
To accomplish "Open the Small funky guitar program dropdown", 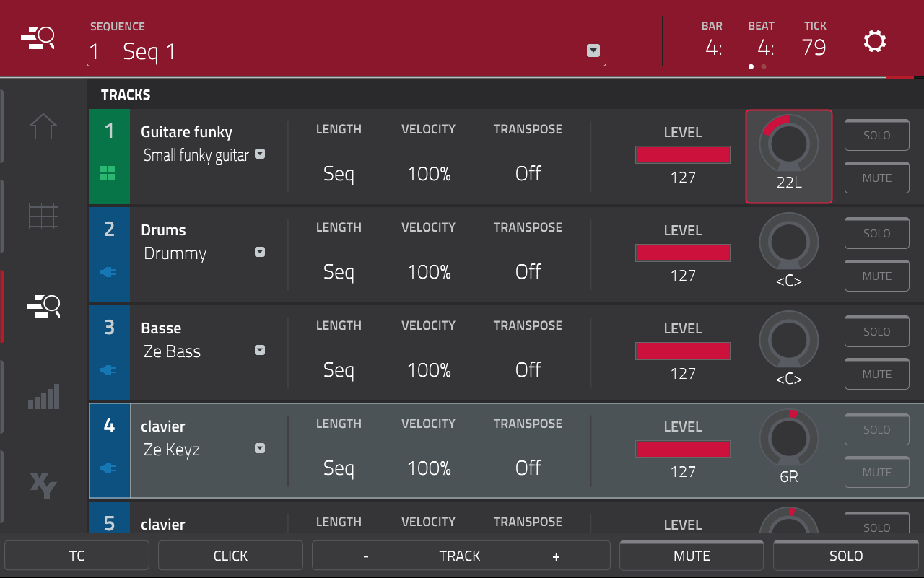I will tap(260, 154).
